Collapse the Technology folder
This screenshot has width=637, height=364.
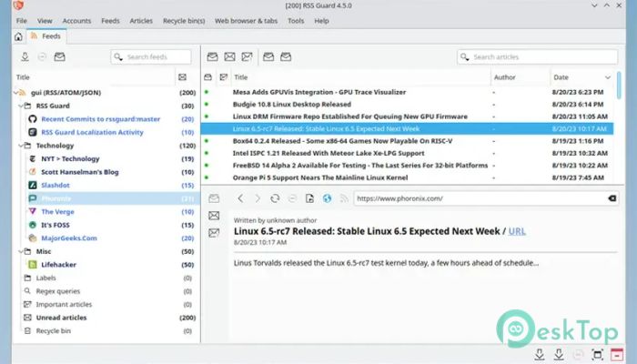point(21,146)
